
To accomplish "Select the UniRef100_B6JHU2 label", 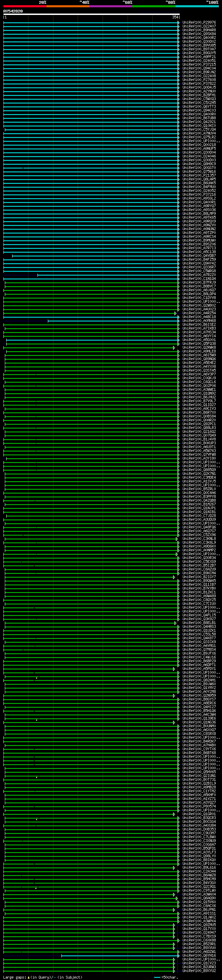I will point(199,397).
